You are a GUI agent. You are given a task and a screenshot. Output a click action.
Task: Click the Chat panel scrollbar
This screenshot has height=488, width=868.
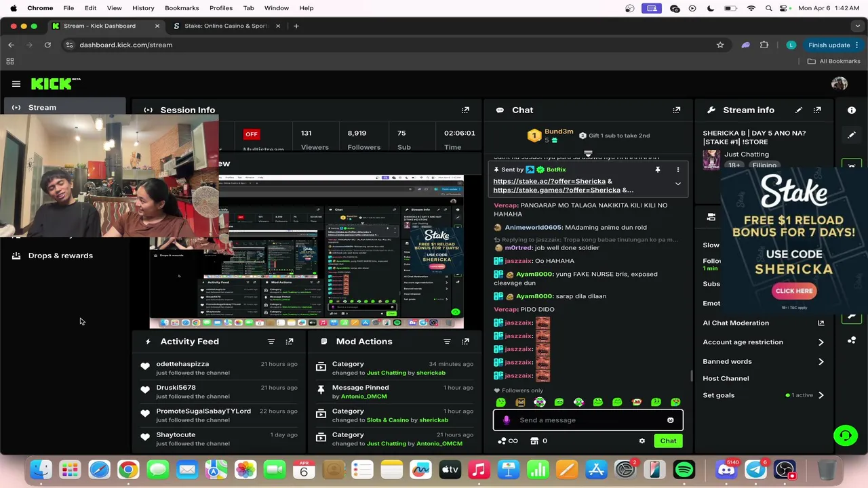point(691,375)
